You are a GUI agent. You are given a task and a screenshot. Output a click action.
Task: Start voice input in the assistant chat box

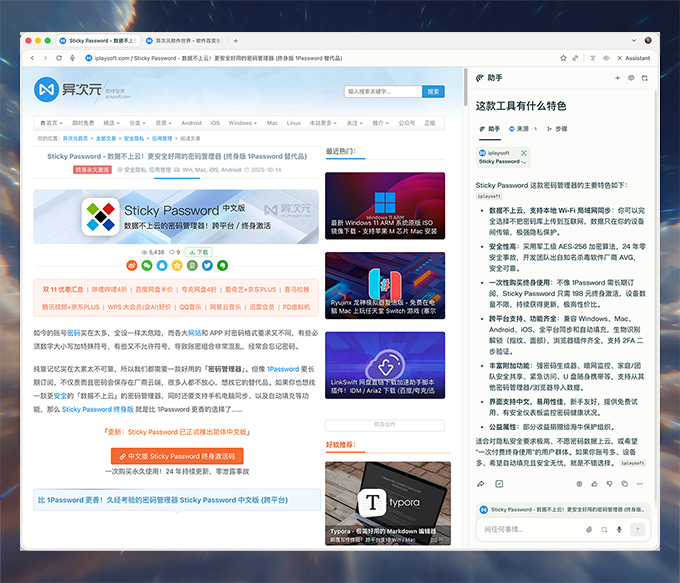tap(619, 529)
